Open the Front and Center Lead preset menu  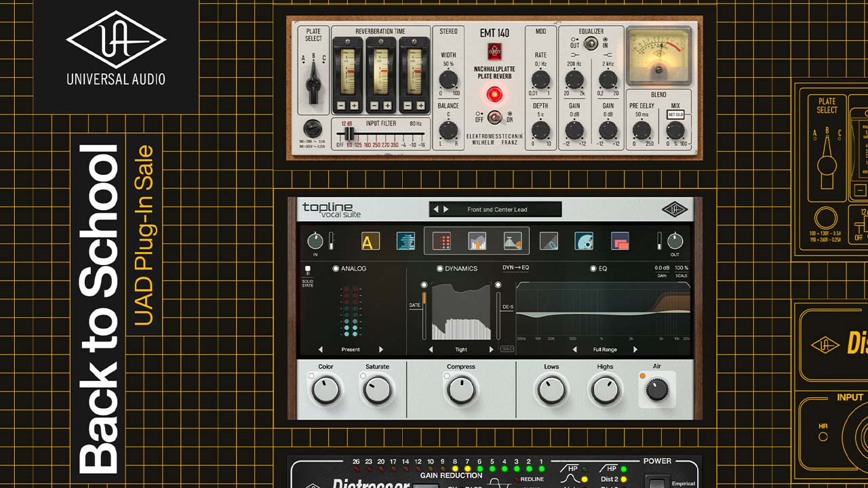click(497, 209)
